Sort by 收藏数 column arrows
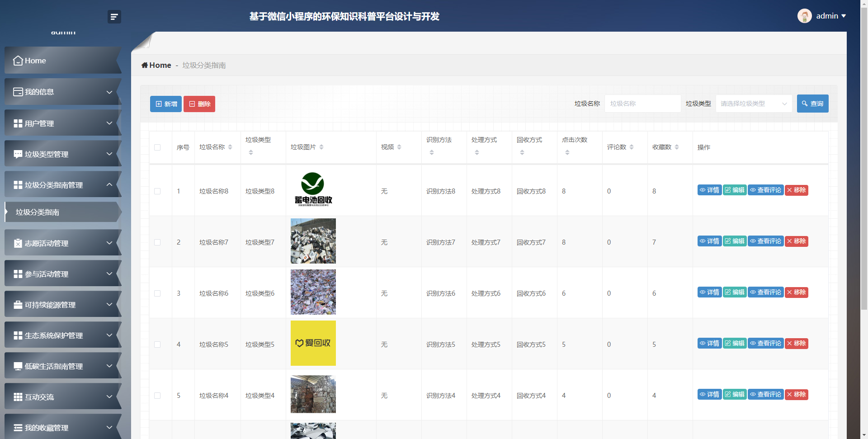The width and height of the screenshot is (868, 439). [677, 147]
